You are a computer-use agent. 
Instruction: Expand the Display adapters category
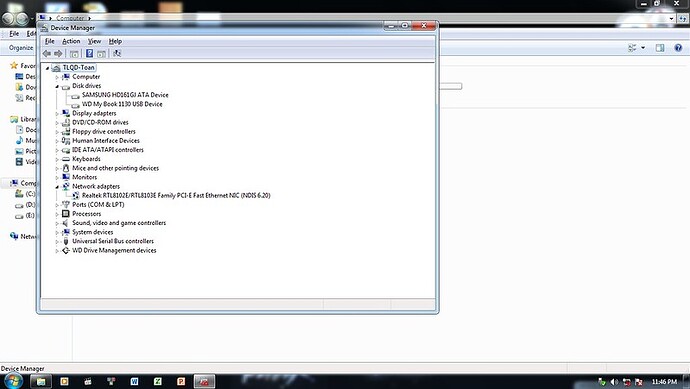pos(57,114)
